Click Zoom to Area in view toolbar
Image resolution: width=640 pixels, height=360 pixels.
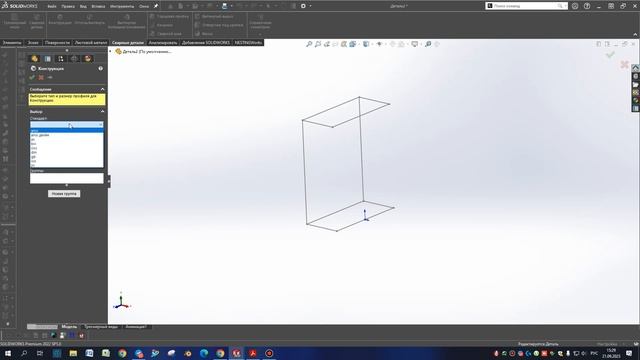pos(318,44)
